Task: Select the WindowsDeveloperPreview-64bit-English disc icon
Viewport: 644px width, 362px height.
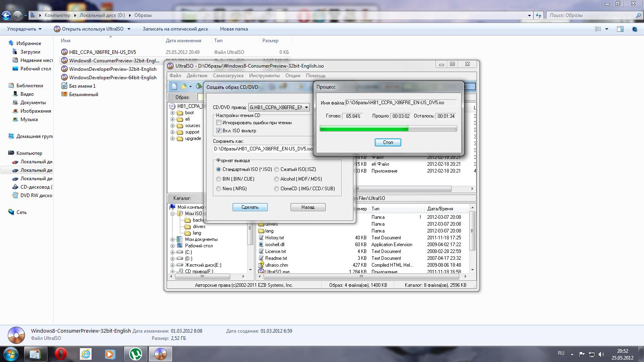Action: (64, 77)
